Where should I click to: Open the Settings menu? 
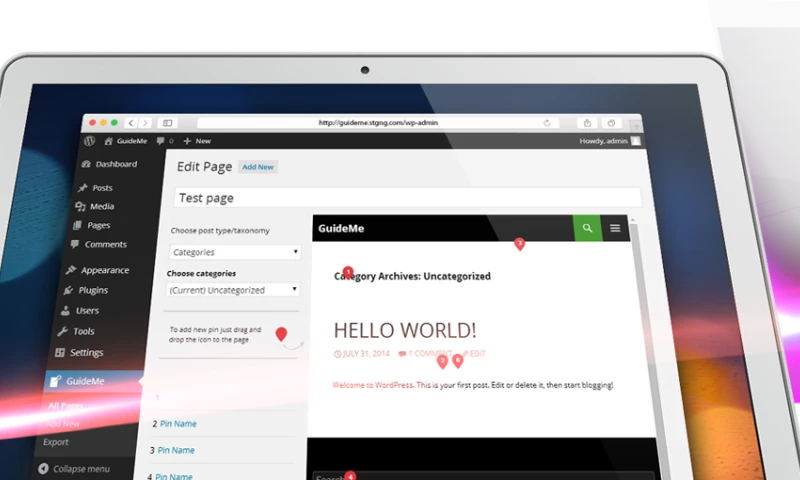click(x=79, y=352)
